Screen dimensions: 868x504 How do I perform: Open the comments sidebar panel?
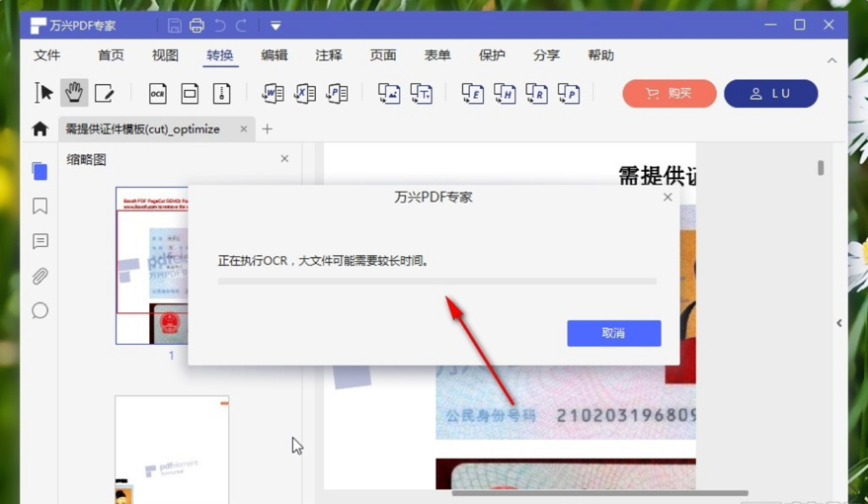click(39, 241)
